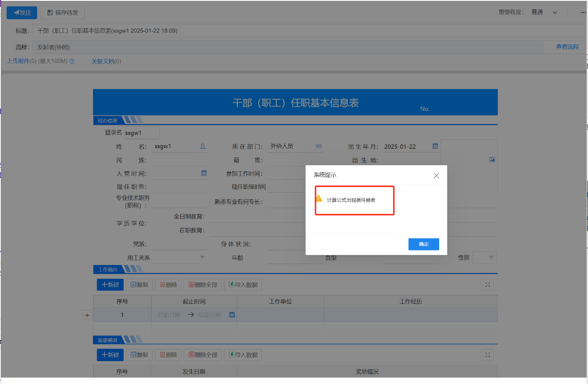Click the fullscreen expand icon of 工作简历 table

[487, 285]
